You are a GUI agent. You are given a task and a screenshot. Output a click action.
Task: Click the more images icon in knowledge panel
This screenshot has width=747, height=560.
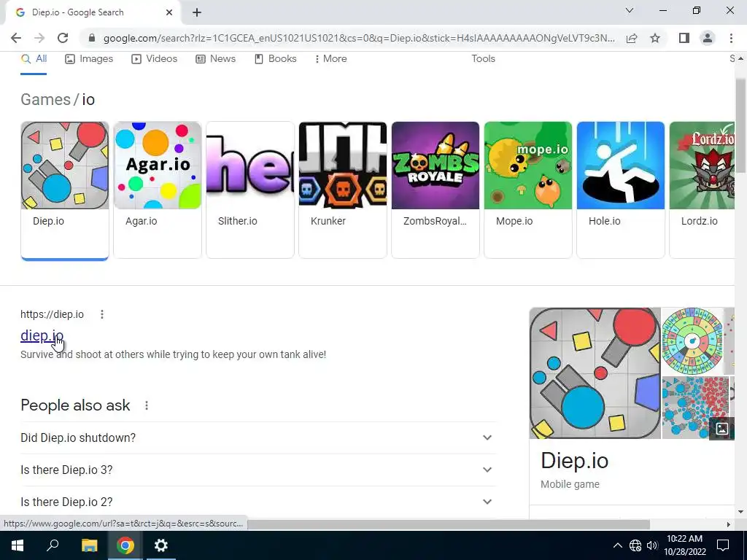pos(721,429)
